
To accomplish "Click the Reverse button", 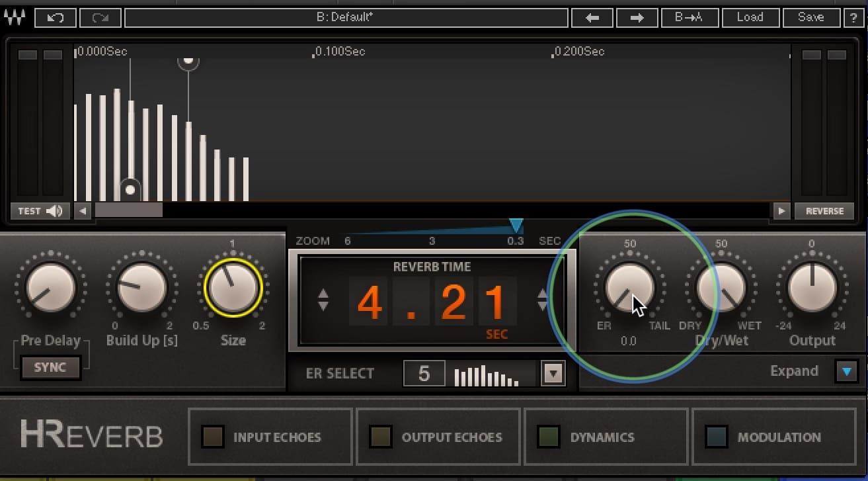I will click(x=824, y=210).
